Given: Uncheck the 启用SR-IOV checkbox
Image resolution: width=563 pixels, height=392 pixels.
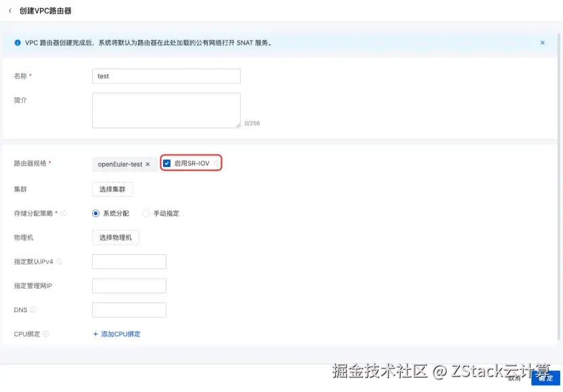Looking at the screenshot, I should pos(166,162).
